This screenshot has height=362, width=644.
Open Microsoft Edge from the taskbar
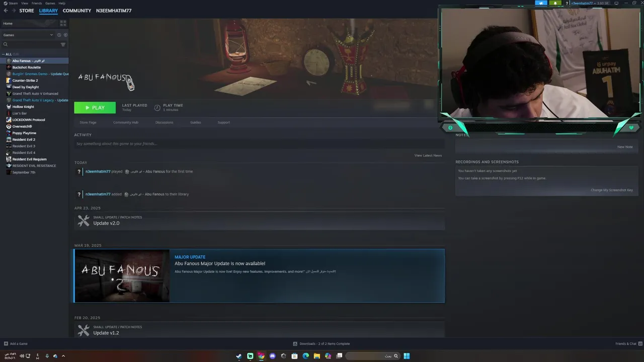coord(305,356)
